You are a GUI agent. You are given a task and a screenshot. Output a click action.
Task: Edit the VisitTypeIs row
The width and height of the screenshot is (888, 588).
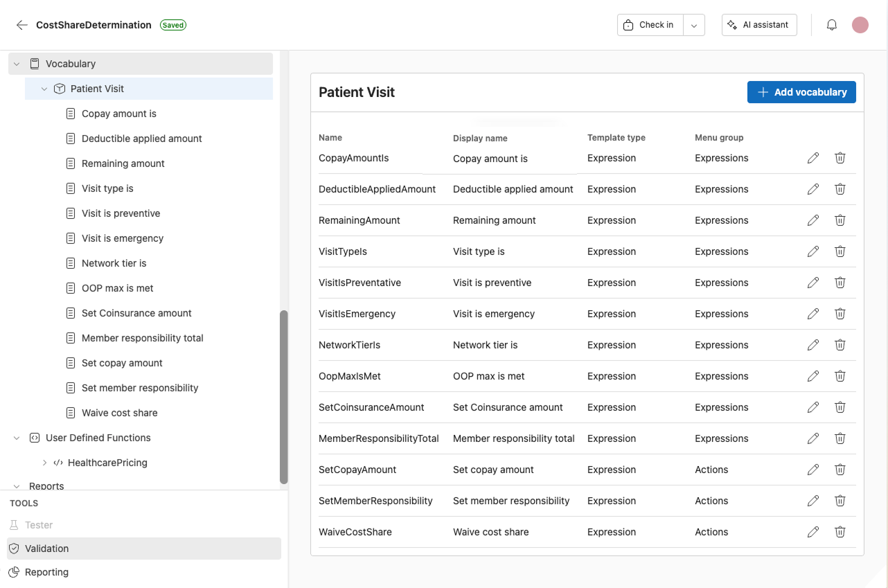813,251
